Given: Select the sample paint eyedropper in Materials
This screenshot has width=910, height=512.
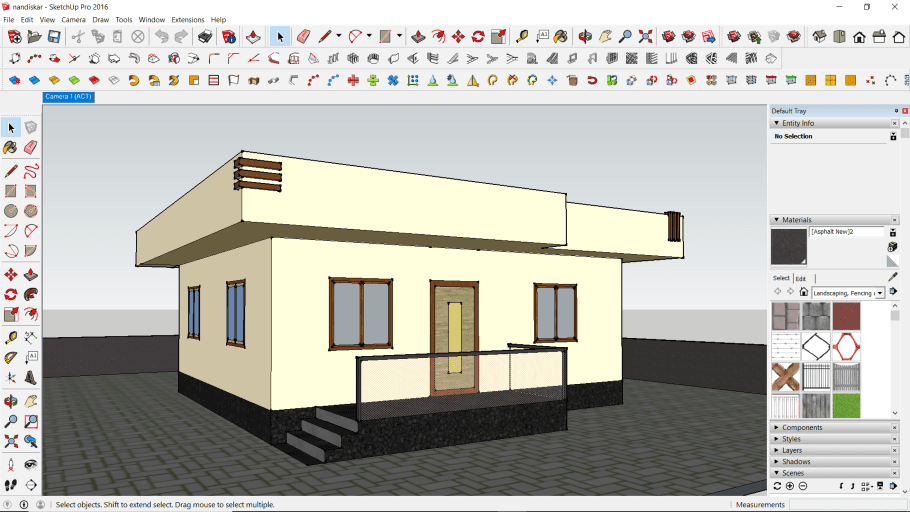Looking at the screenshot, I should click(892, 277).
